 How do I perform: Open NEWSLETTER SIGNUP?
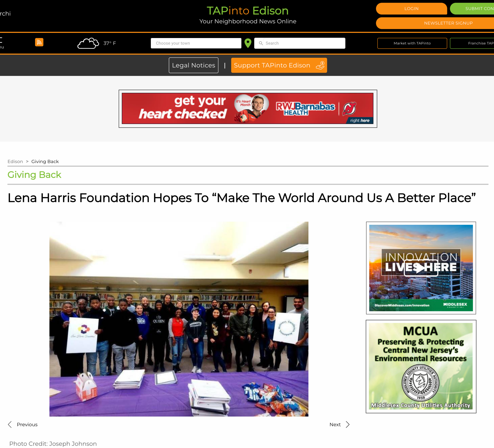[435, 23]
